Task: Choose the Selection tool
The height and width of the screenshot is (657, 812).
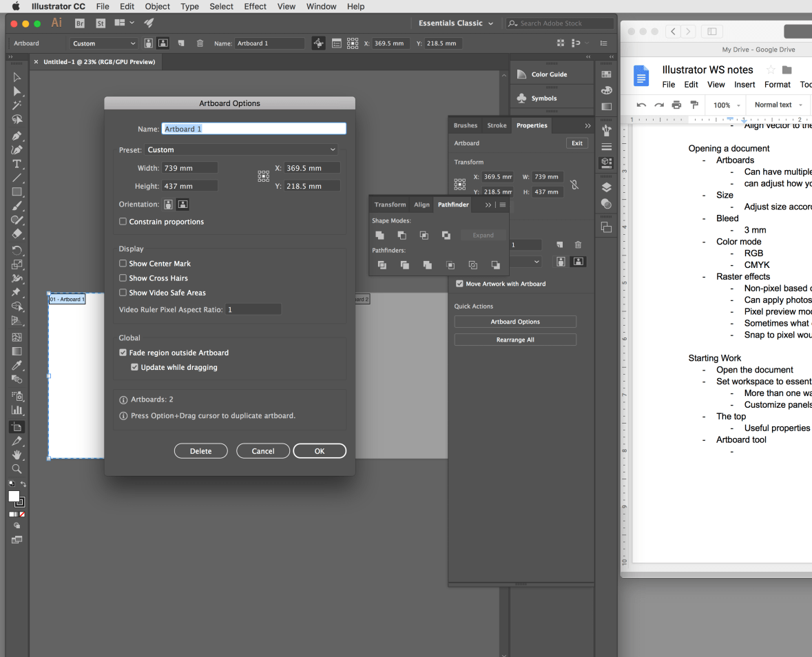Action: coord(17,77)
